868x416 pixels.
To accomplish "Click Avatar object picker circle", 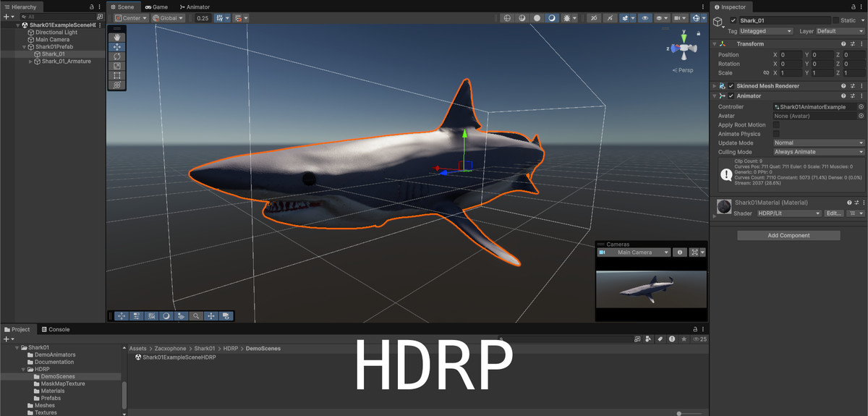I will pos(861,116).
